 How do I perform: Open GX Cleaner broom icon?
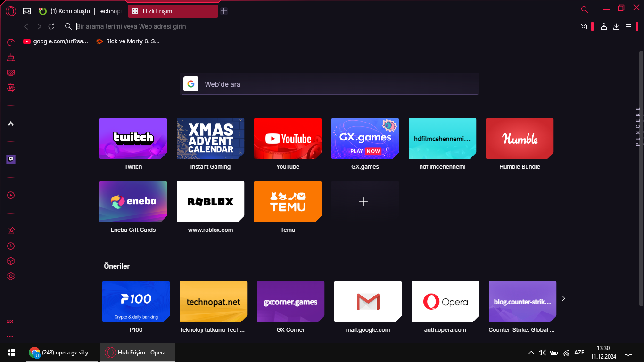click(x=10, y=58)
